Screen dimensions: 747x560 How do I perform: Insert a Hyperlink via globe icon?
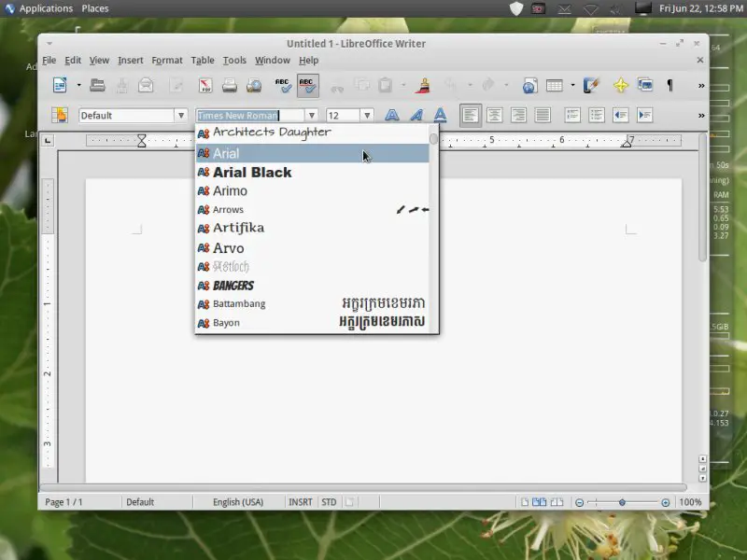coord(529,86)
